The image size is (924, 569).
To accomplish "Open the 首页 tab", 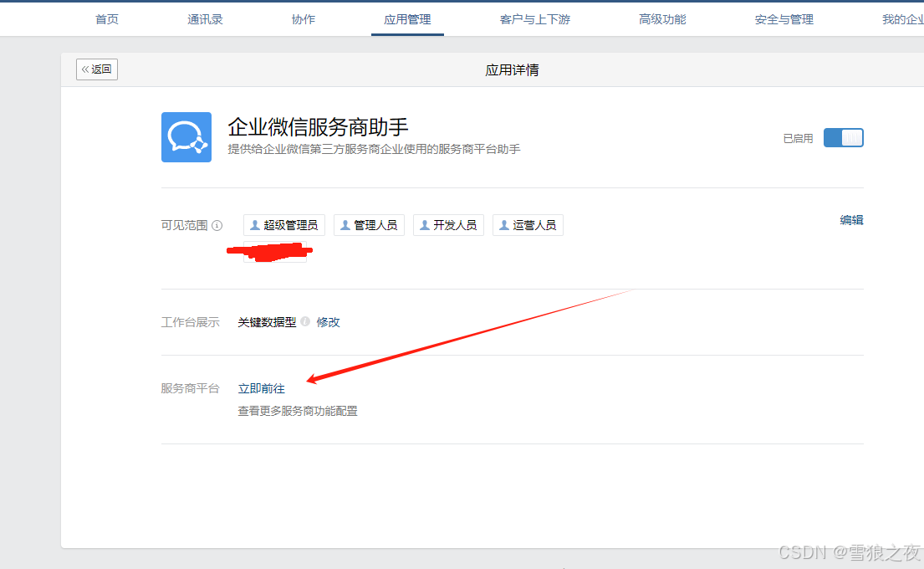I will click(x=107, y=19).
